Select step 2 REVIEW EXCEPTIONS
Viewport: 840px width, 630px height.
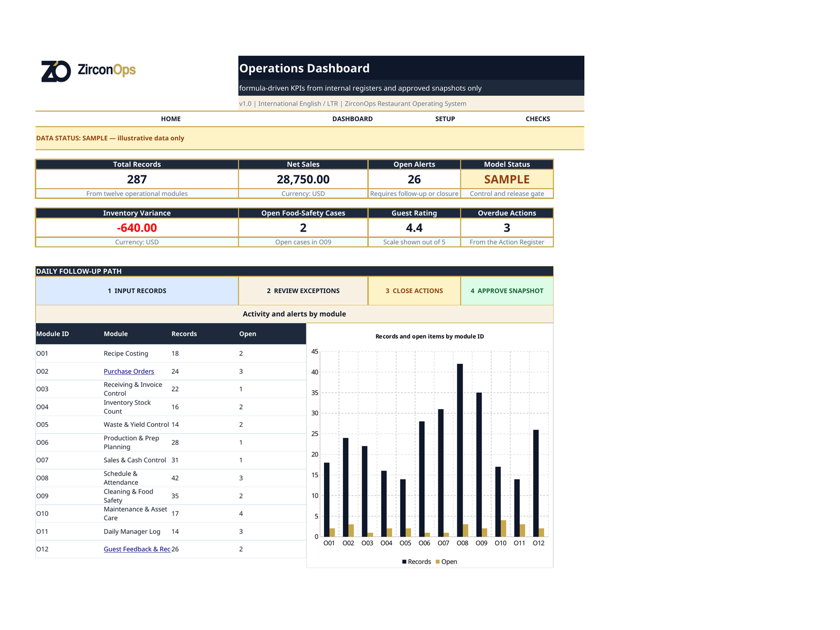pos(303,291)
